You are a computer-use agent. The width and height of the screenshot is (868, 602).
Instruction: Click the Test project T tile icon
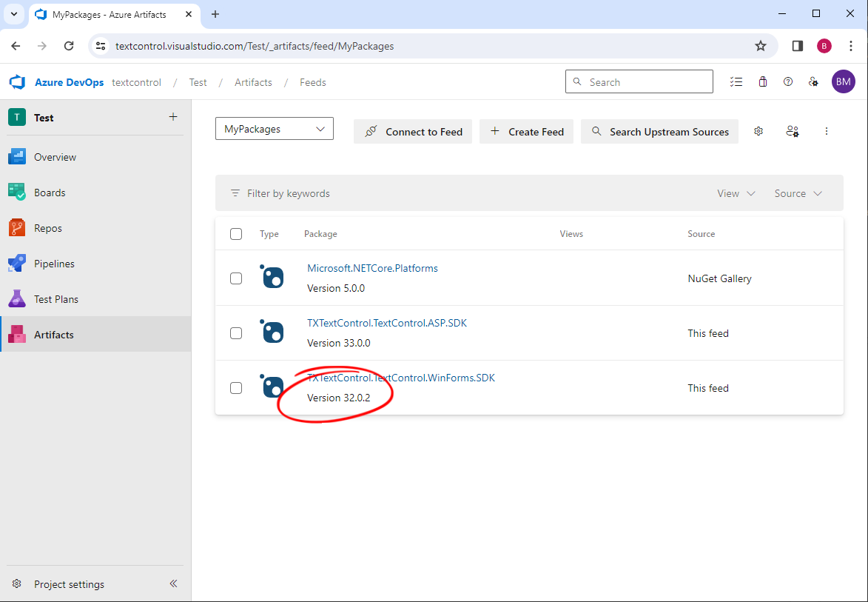17,118
